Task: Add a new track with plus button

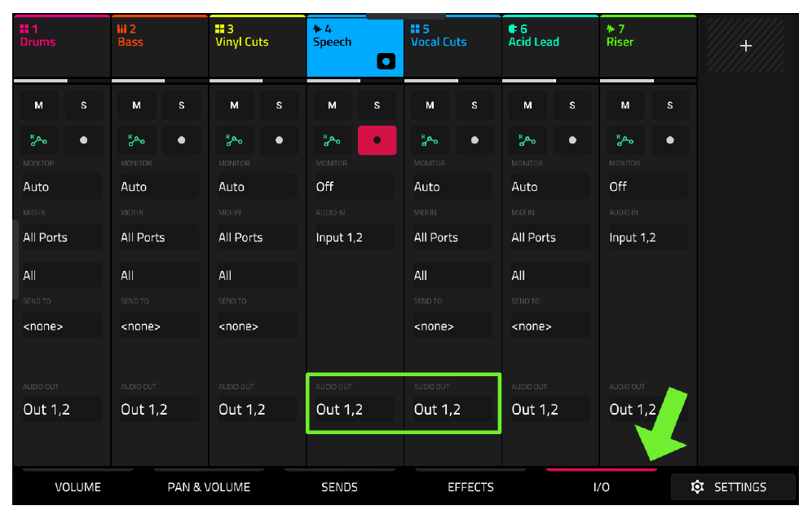Action: [746, 46]
